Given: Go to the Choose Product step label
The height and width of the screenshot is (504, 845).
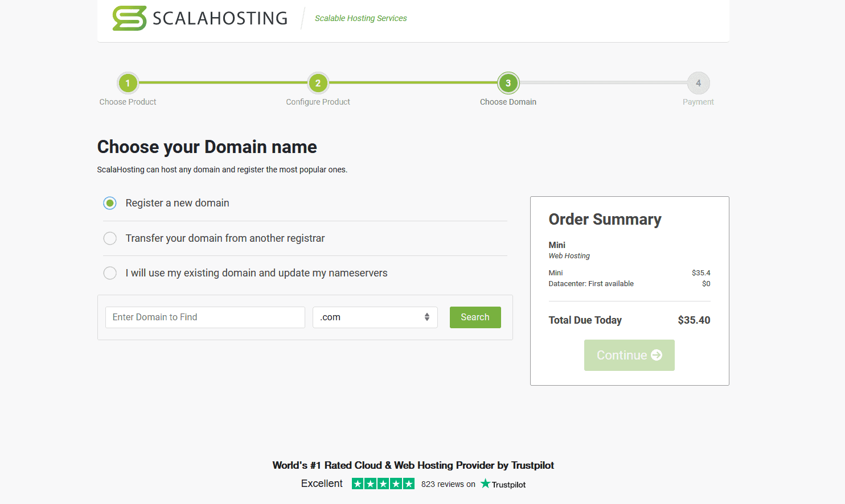Looking at the screenshot, I should [x=128, y=102].
